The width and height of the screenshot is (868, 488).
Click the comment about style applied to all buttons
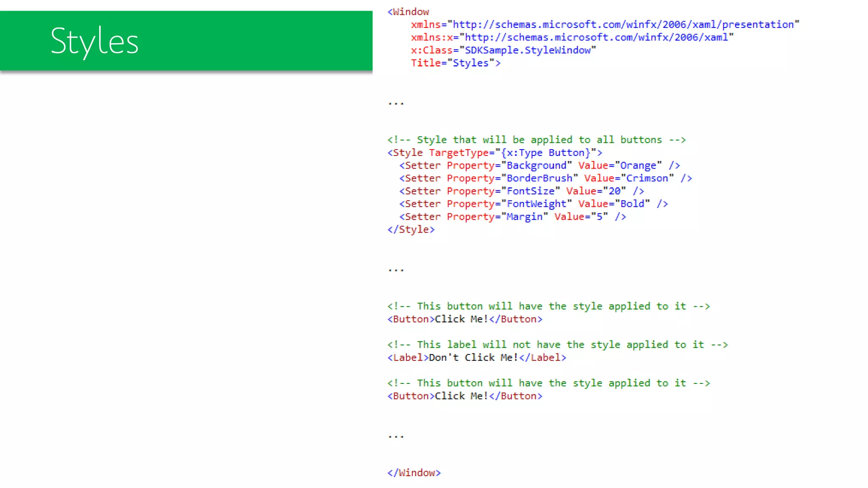(x=536, y=140)
